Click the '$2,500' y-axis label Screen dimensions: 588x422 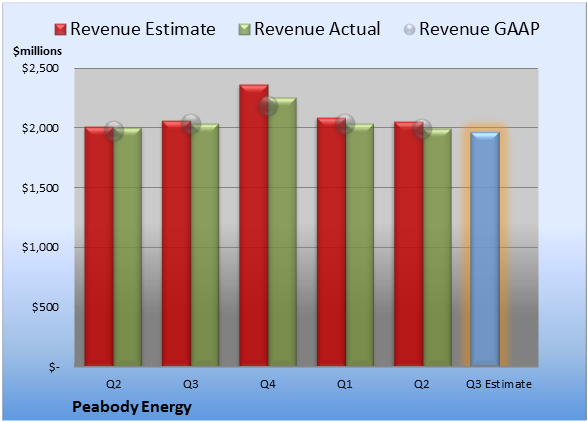click(40, 68)
